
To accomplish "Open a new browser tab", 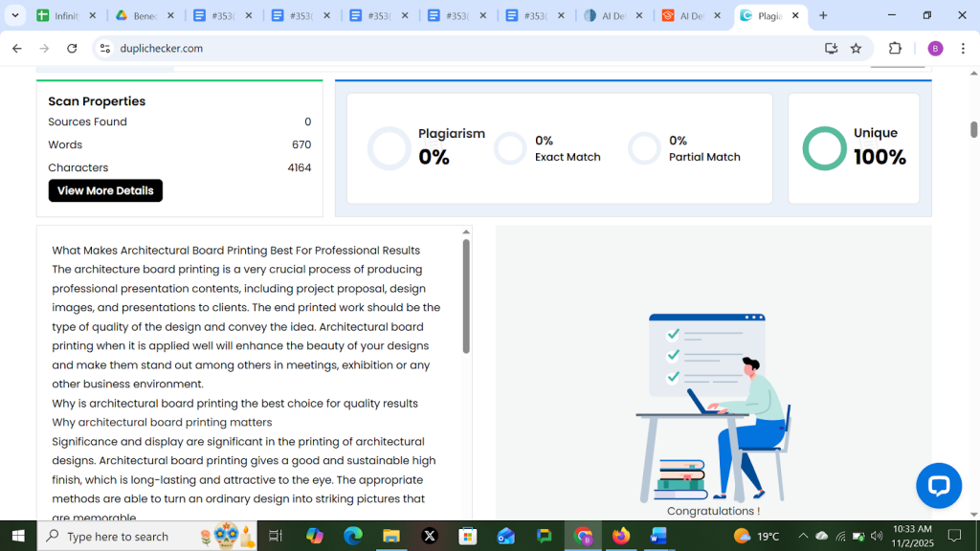I will click(x=823, y=15).
